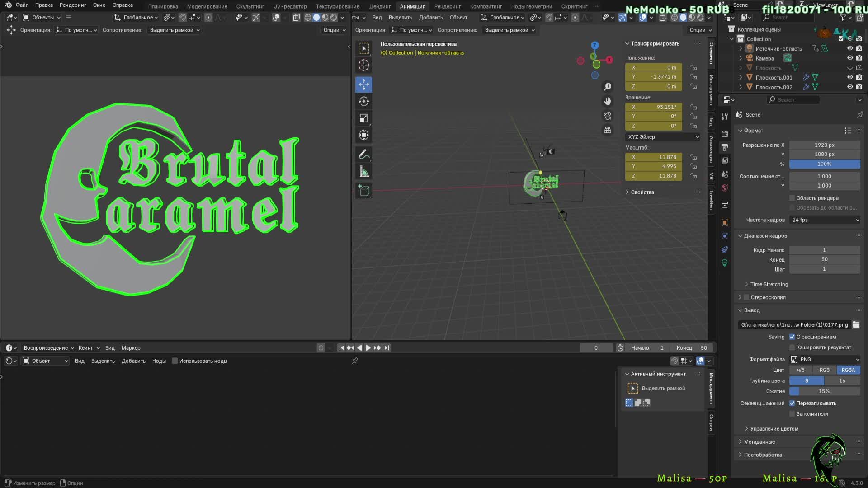This screenshot has height=488, width=868.
Task: Enable the Область рендера checkbox
Action: coord(792,198)
